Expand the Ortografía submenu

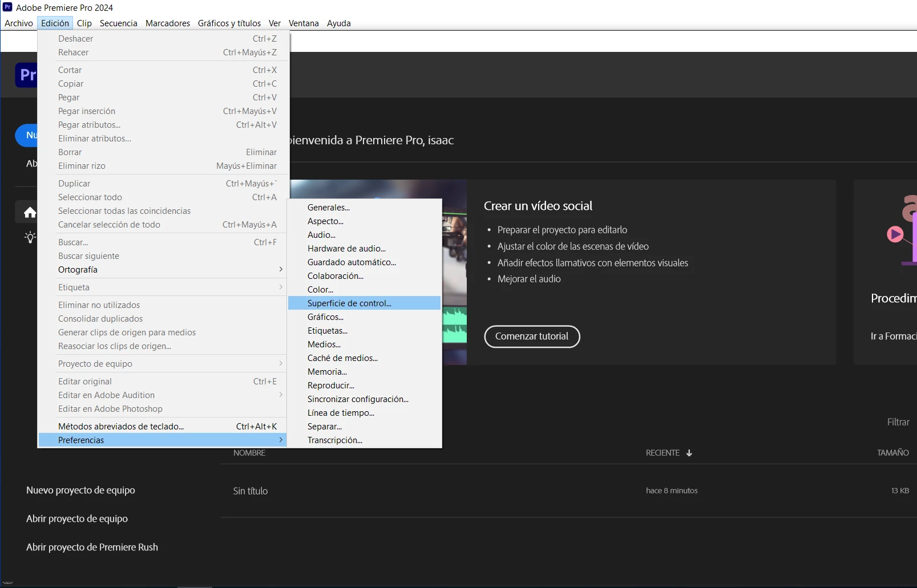point(163,270)
